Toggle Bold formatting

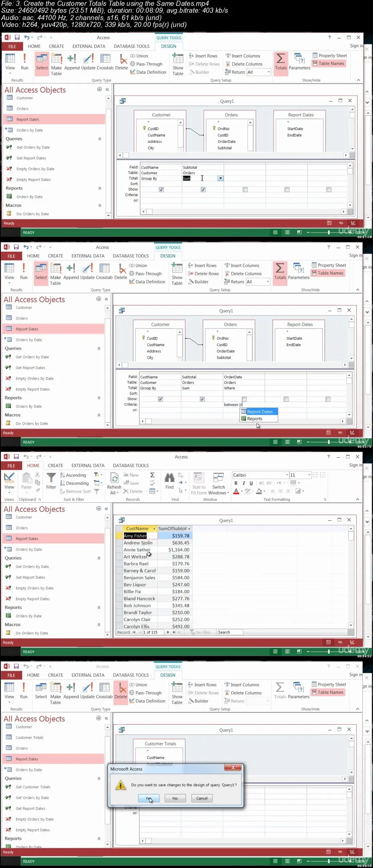(236, 483)
